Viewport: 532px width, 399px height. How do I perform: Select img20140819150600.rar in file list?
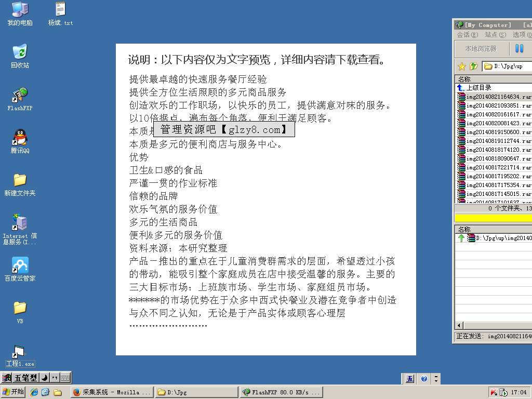pyautogui.click(x=494, y=132)
